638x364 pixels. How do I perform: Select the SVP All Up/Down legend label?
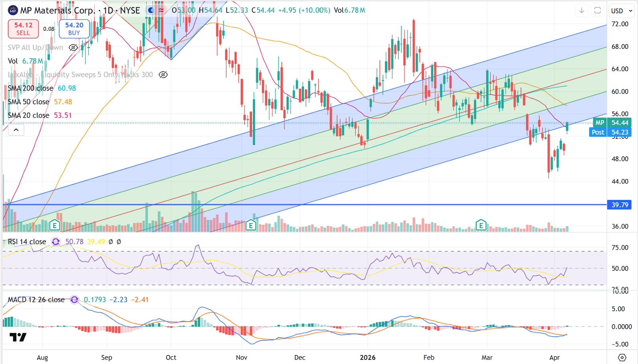point(35,47)
